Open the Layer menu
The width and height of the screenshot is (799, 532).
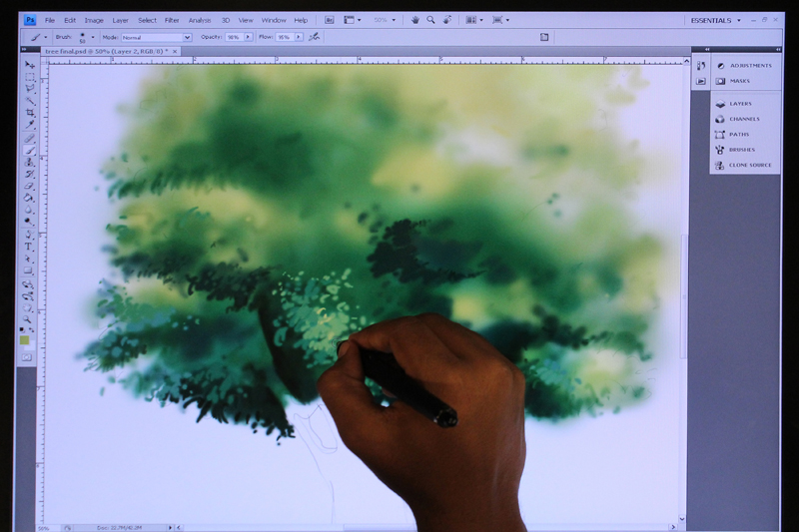[120, 20]
